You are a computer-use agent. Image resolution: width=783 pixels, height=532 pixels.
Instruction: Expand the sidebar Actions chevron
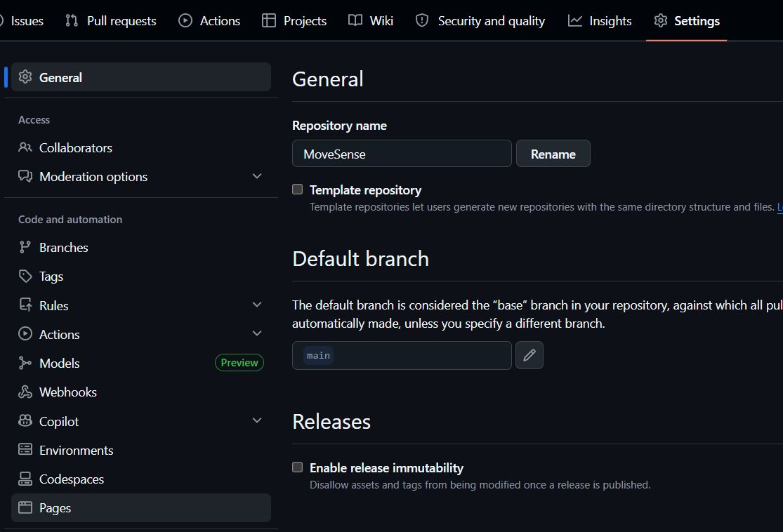(257, 334)
